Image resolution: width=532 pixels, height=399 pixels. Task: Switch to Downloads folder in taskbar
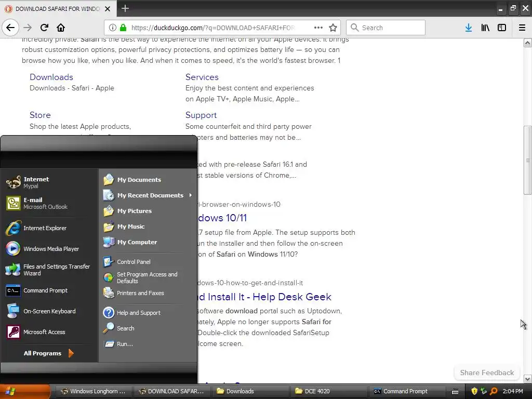249,391
